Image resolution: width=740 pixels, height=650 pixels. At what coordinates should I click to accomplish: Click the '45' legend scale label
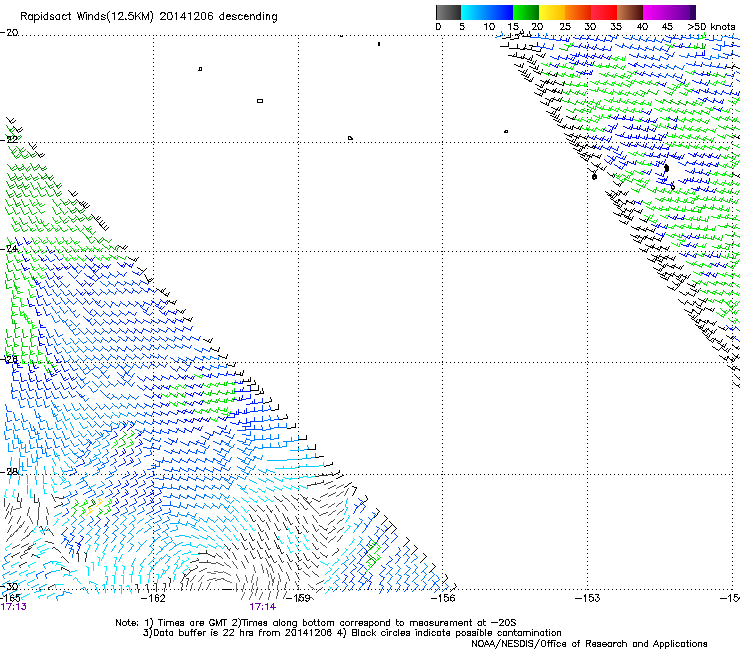coord(667,27)
